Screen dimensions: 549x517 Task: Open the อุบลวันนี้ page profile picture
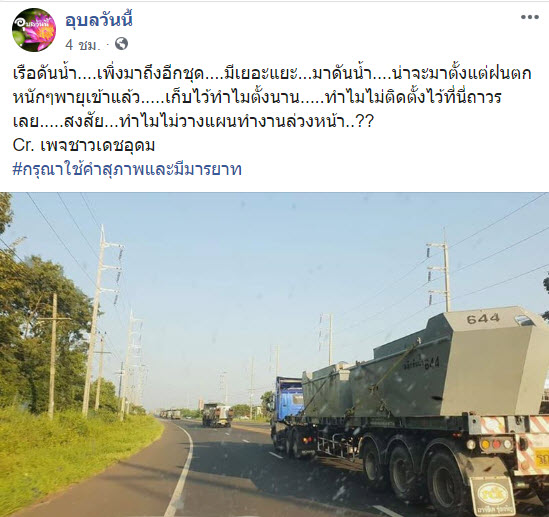click(34, 30)
